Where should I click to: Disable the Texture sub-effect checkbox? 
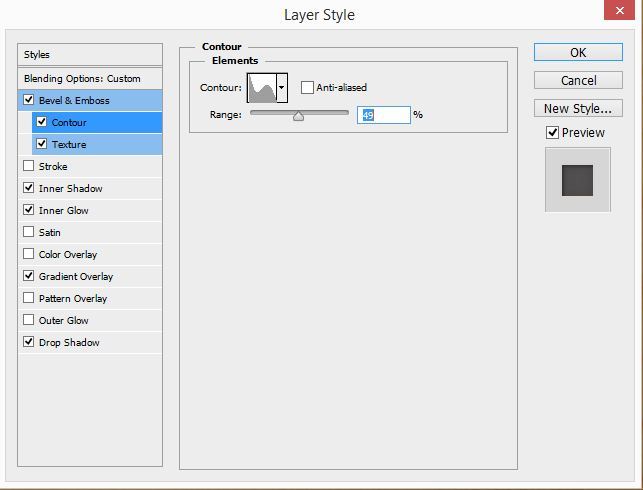pyautogui.click(x=41, y=144)
